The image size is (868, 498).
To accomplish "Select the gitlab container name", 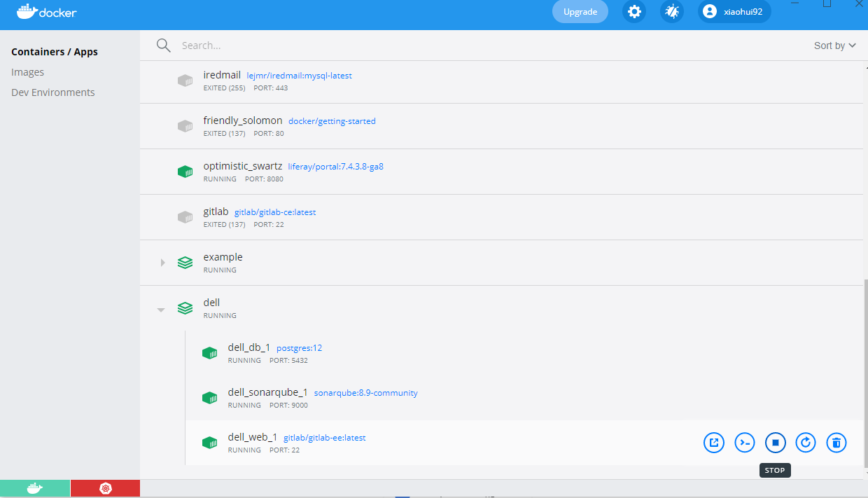I will [x=216, y=212].
